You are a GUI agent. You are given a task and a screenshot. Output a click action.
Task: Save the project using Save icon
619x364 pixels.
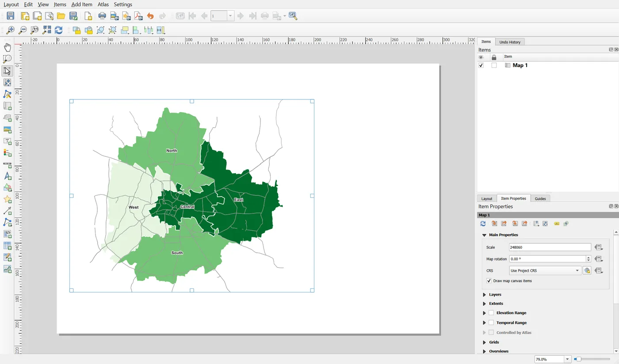point(11,16)
